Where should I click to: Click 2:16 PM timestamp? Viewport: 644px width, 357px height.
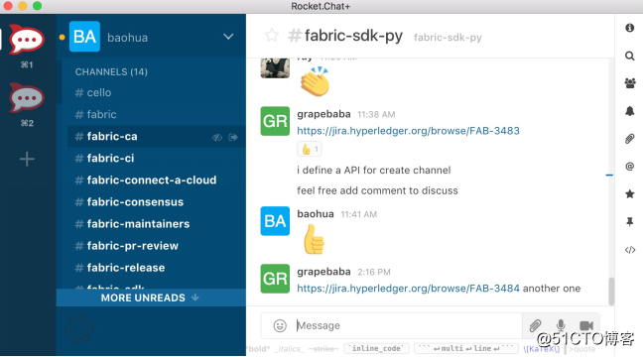tap(374, 272)
